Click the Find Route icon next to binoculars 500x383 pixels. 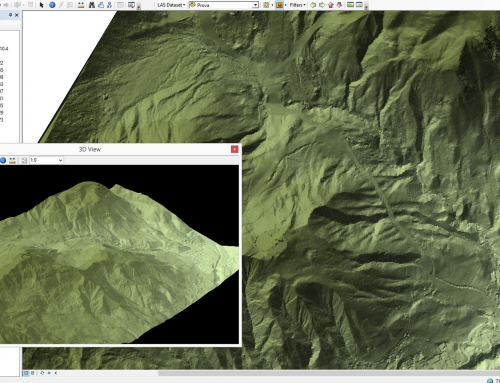(101, 5)
